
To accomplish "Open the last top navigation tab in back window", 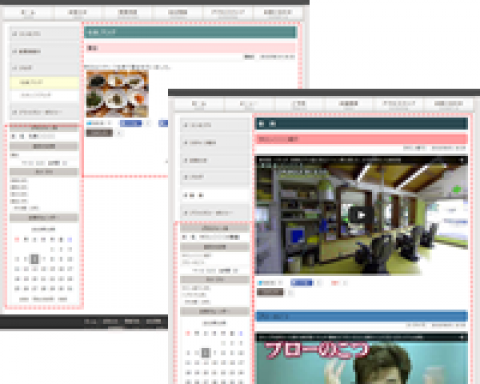I will pyautogui.click(x=278, y=13).
